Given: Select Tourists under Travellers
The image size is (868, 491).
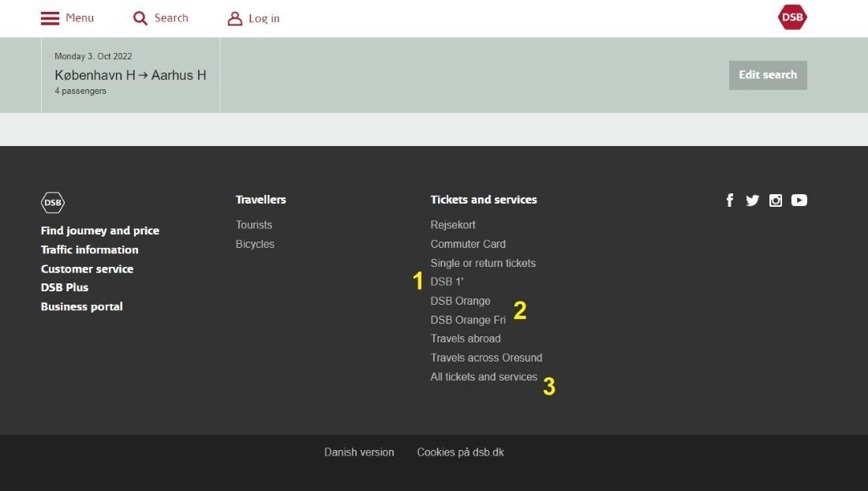Looking at the screenshot, I should coord(254,225).
